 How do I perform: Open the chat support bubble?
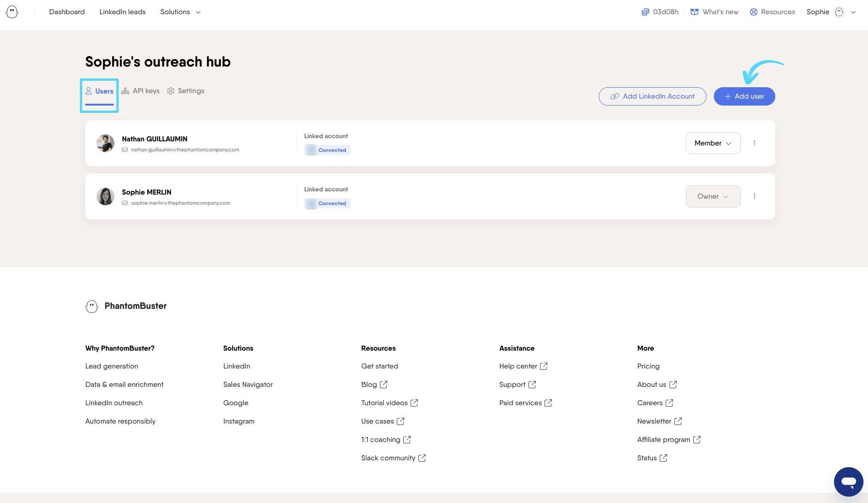point(848,482)
